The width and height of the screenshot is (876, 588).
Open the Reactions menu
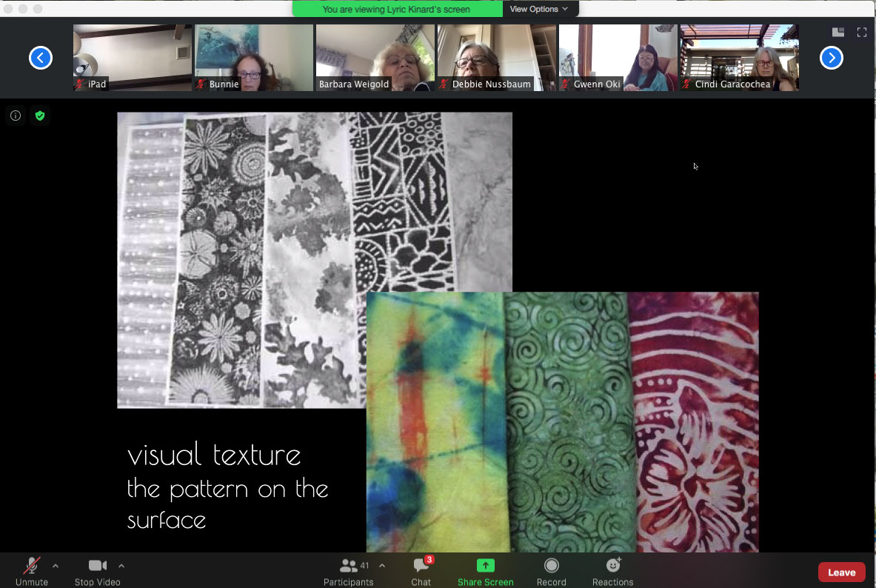click(612, 571)
